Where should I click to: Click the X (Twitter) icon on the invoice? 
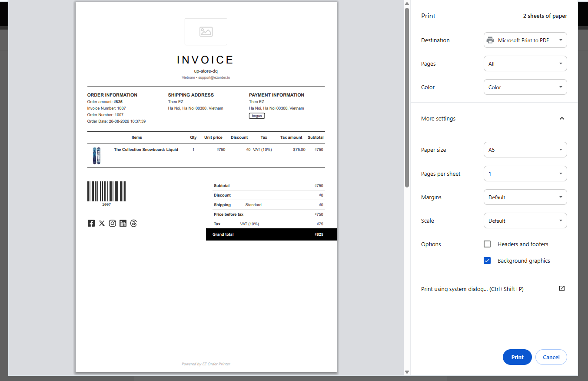[102, 223]
